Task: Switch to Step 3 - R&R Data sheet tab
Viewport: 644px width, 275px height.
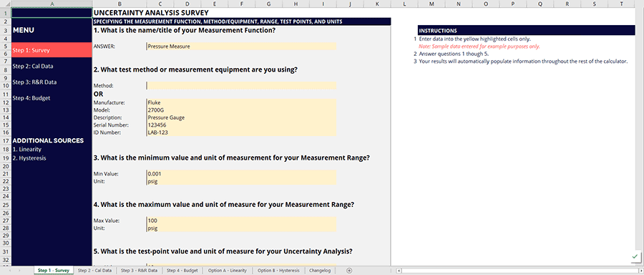Action: coord(139,271)
